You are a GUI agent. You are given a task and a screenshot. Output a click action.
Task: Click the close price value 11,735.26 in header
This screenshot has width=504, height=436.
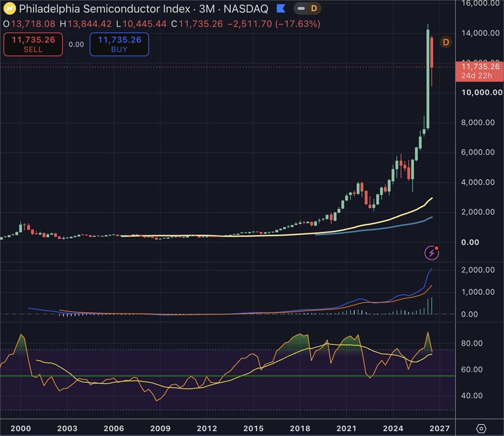pos(201,24)
